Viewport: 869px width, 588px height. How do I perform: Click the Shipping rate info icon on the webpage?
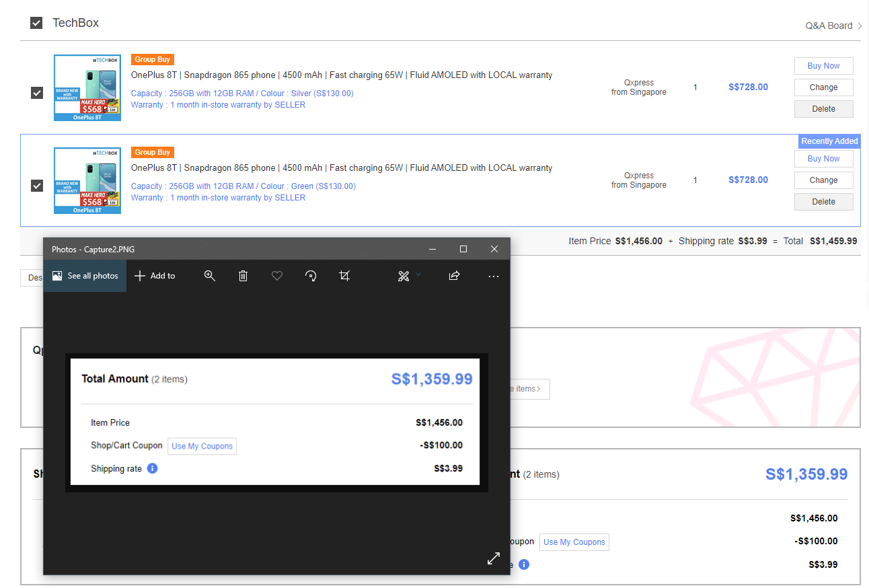[524, 564]
